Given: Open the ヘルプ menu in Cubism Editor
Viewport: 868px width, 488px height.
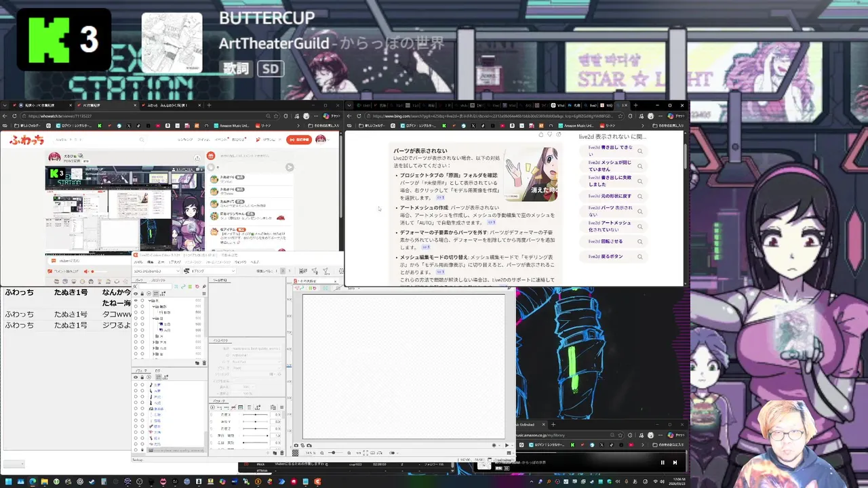Looking at the screenshot, I should [255, 262].
